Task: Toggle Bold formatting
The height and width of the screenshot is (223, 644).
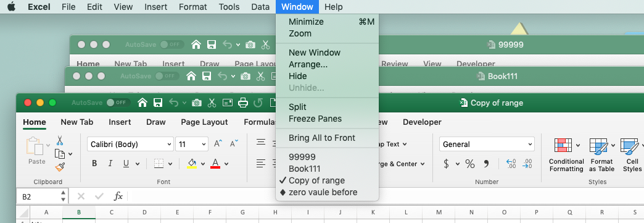Action: click(x=94, y=164)
